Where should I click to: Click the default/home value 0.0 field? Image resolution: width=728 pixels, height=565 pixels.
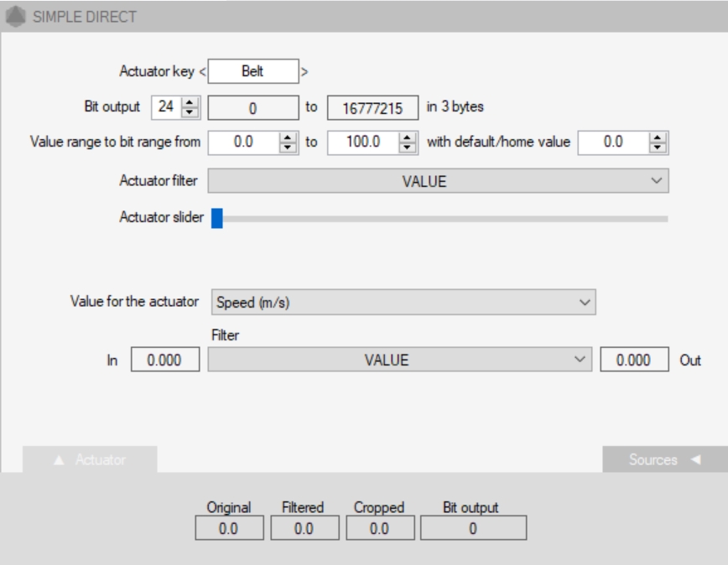(614, 143)
